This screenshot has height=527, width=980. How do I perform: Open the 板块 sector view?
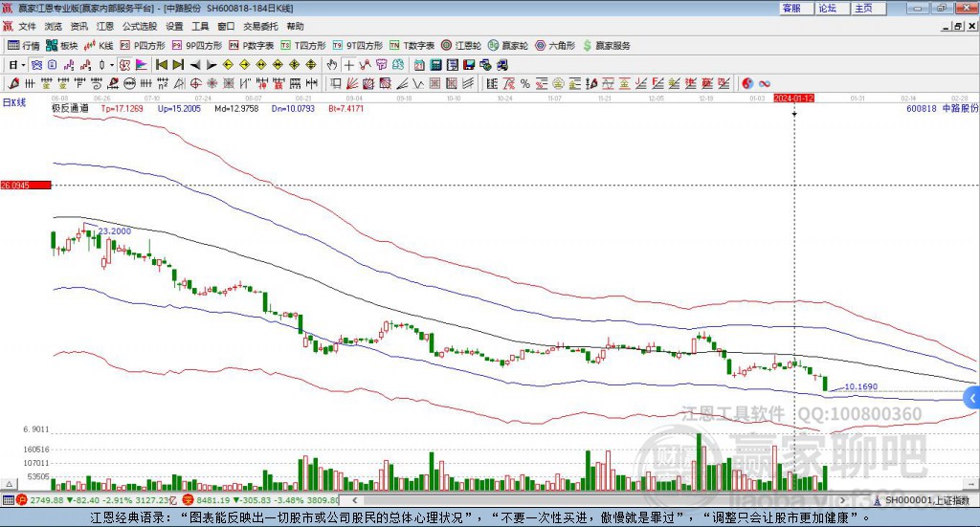pyautogui.click(x=62, y=45)
